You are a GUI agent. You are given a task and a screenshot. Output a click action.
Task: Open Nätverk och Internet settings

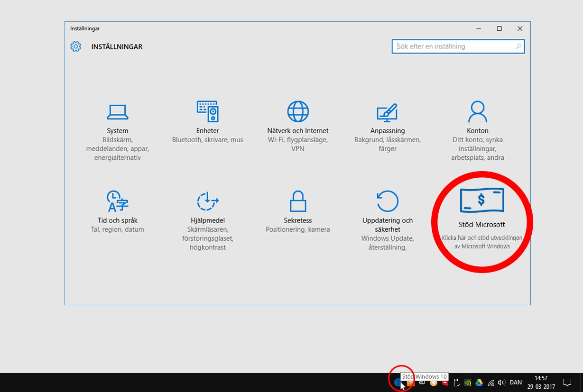pos(298,127)
